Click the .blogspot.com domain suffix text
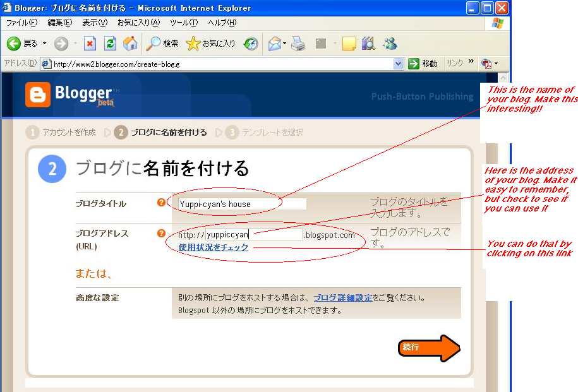The image size is (578, 392). [x=329, y=235]
